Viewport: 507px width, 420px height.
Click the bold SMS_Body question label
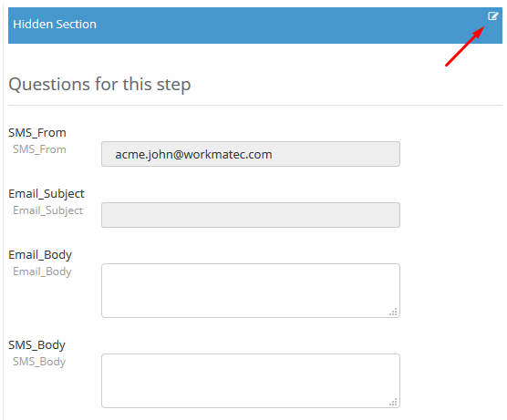tap(36, 344)
